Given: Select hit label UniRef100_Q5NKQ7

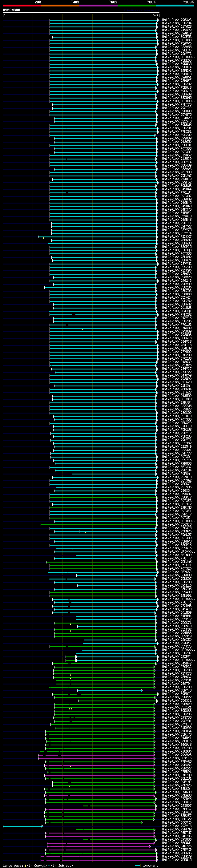Looking at the screenshot, I should point(177,579).
